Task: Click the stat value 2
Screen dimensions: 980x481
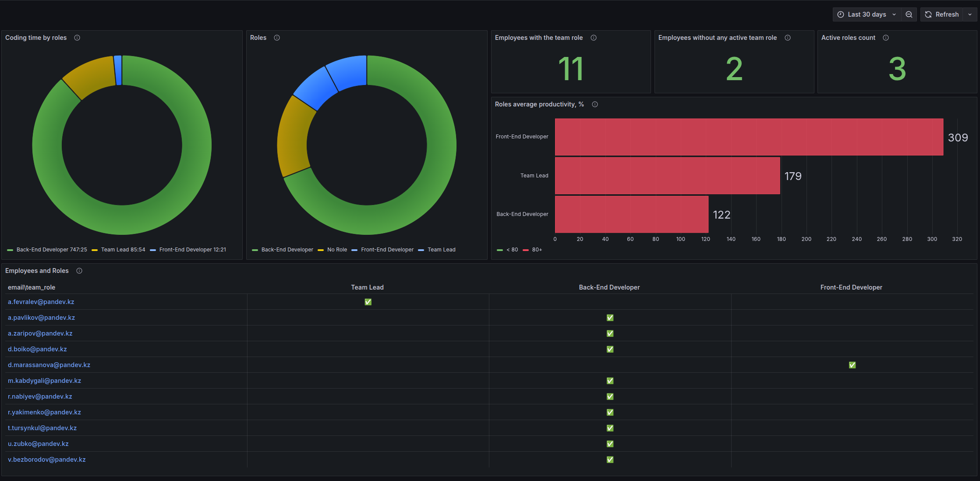Action: tap(734, 69)
